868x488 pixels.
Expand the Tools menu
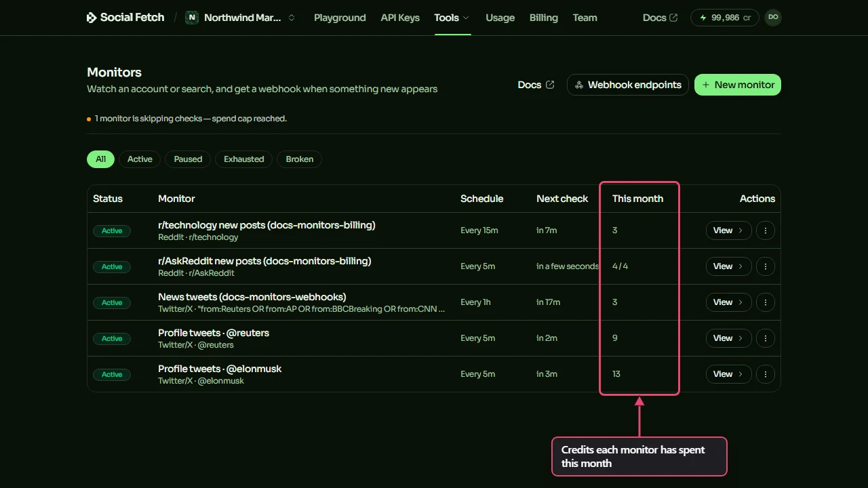point(452,18)
